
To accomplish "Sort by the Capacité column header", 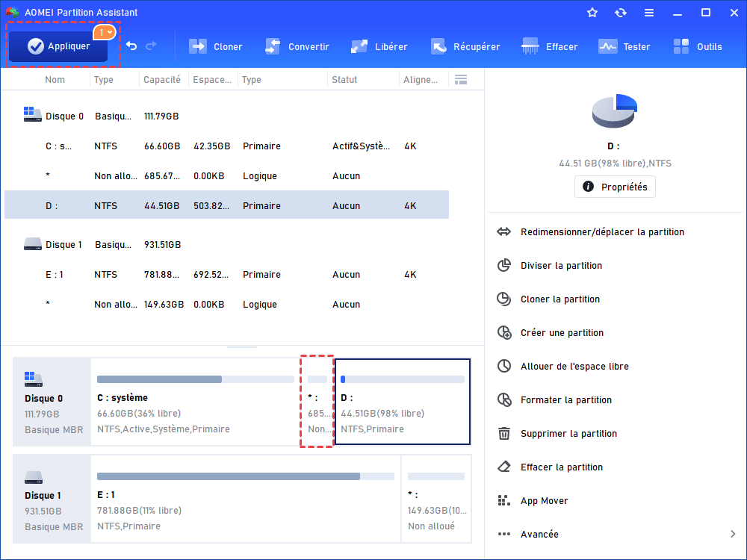I will point(162,80).
